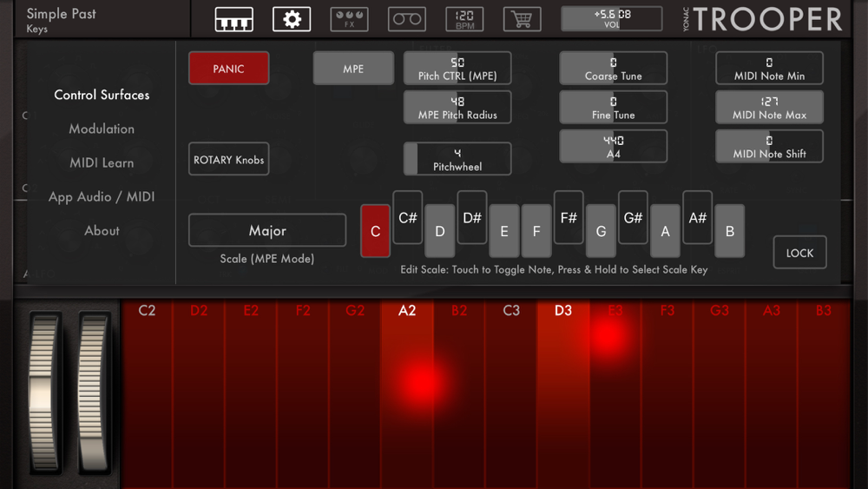Toggle the MPE mode button
The height and width of the screenshot is (489, 868).
(x=353, y=68)
